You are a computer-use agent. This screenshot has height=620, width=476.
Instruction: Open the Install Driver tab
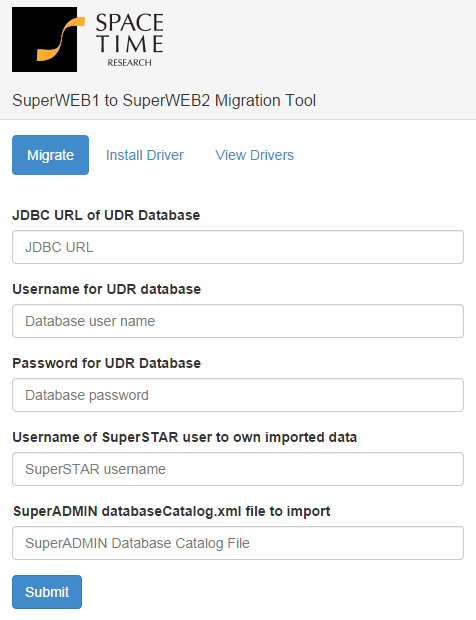[x=145, y=155]
